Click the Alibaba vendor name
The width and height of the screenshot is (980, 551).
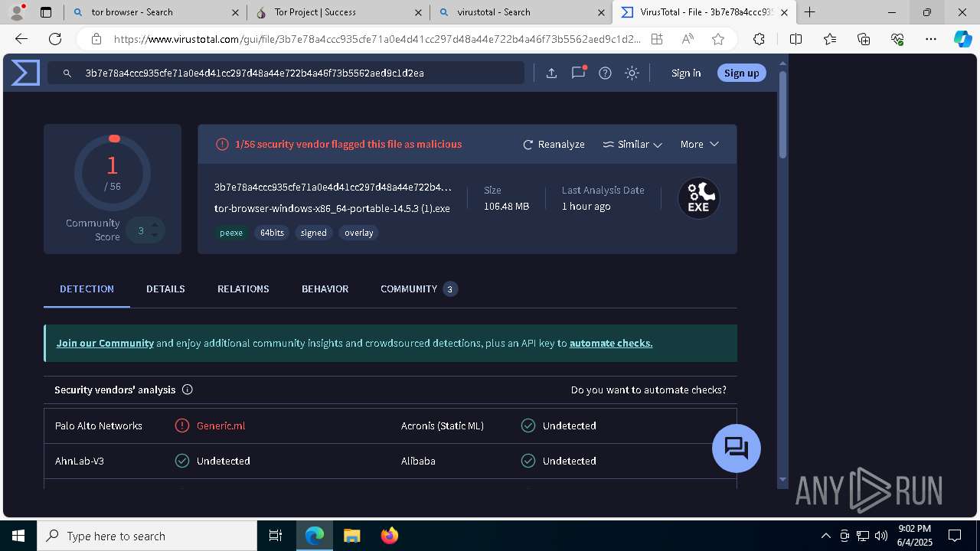point(418,461)
